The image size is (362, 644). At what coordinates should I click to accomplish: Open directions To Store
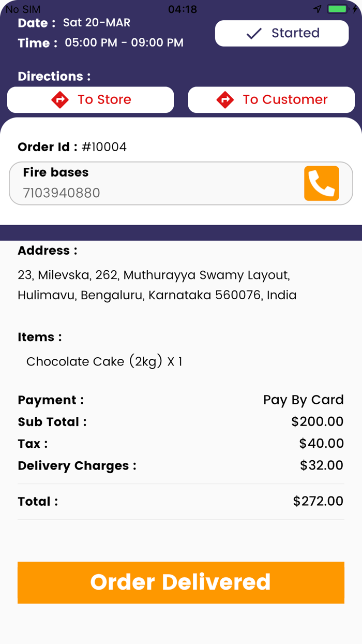point(90,99)
